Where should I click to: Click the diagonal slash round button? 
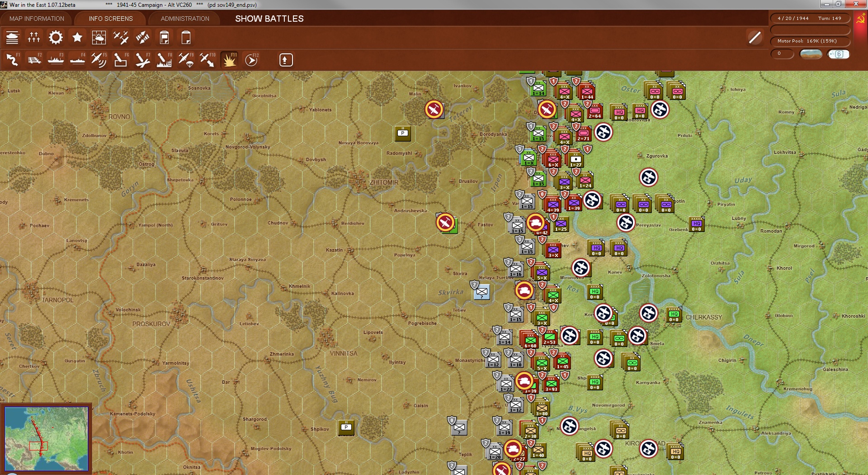(x=755, y=38)
